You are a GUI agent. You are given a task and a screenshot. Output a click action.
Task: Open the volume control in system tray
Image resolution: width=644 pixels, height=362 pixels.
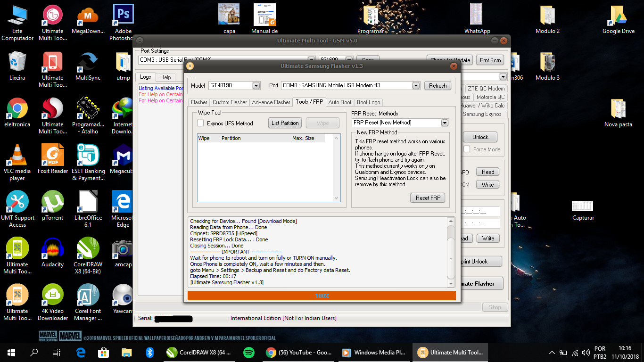pyautogui.click(x=586, y=352)
